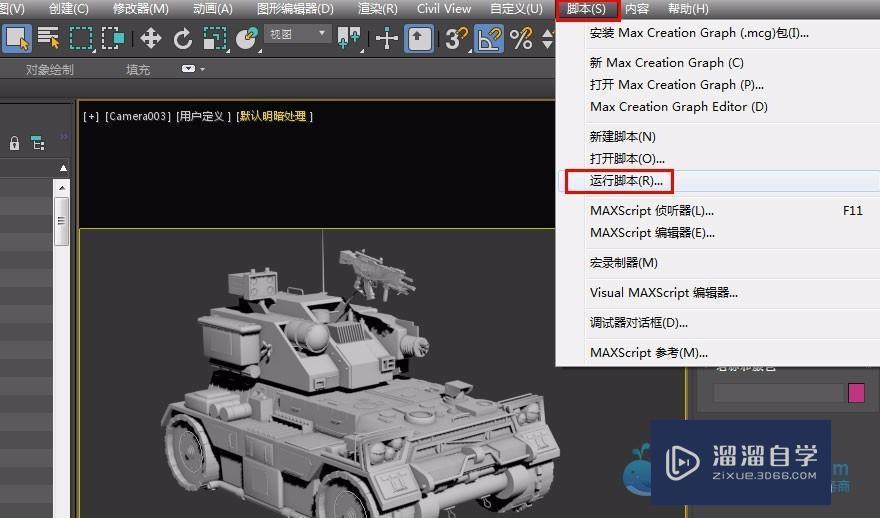The image size is (880, 518).
Task: Open 对象绘制 ribbon tab
Action: click(x=49, y=70)
